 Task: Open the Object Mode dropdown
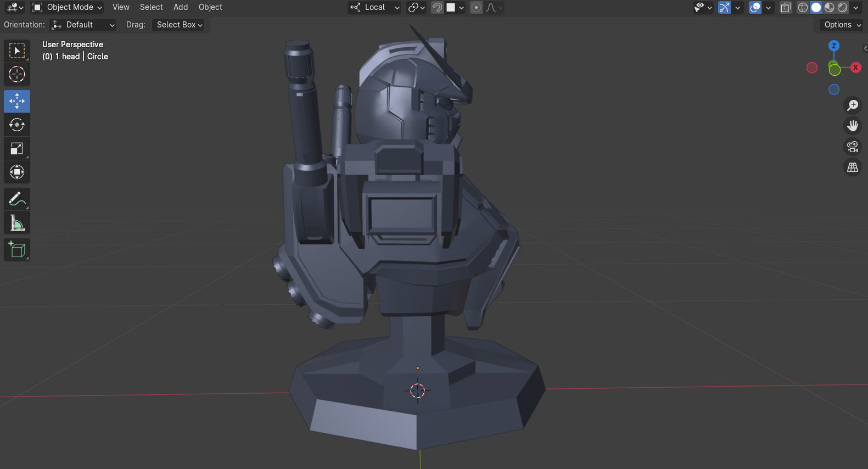(x=66, y=7)
